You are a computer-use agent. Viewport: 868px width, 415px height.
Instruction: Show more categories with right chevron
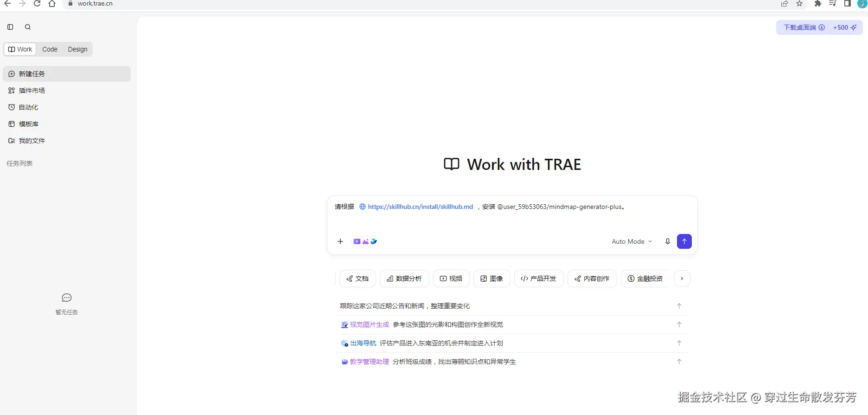(x=682, y=279)
